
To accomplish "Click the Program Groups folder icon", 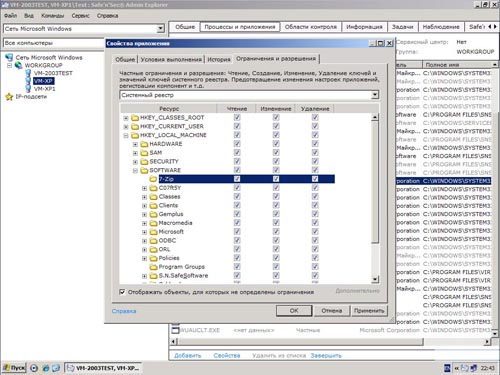I will (x=153, y=267).
